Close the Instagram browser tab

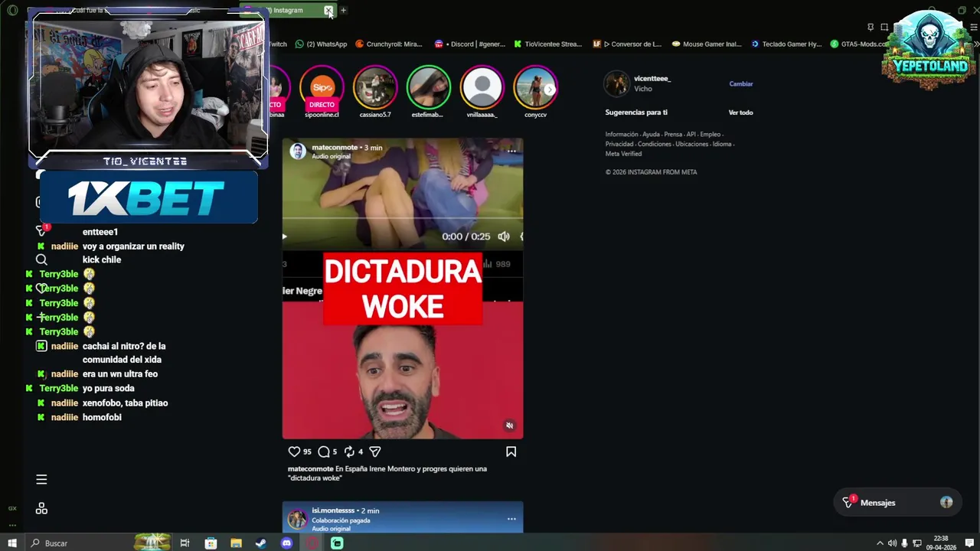(x=328, y=10)
